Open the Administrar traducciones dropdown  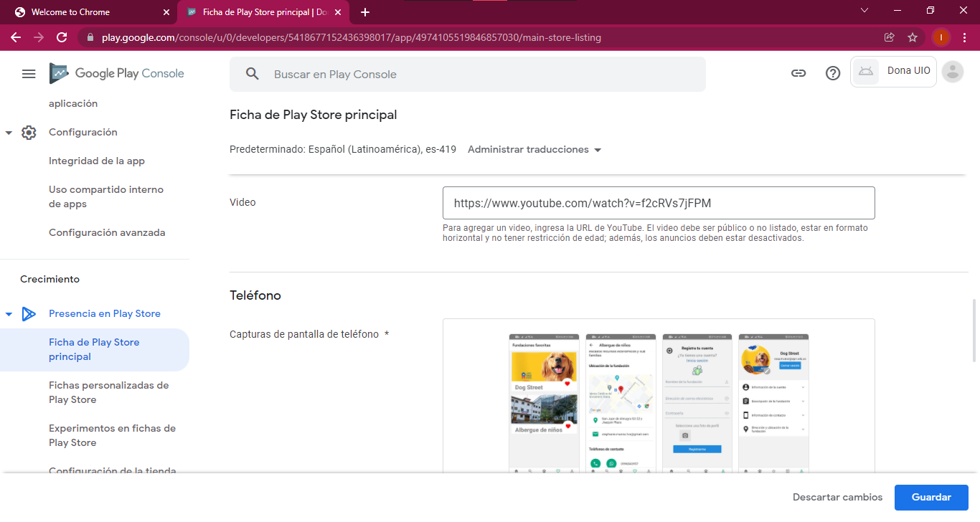click(534, 149)
